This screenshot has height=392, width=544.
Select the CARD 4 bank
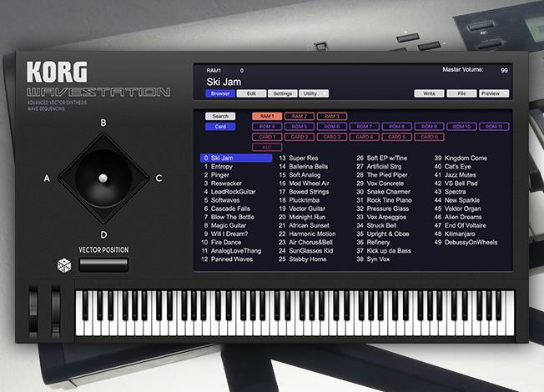[x=365, y=137]
